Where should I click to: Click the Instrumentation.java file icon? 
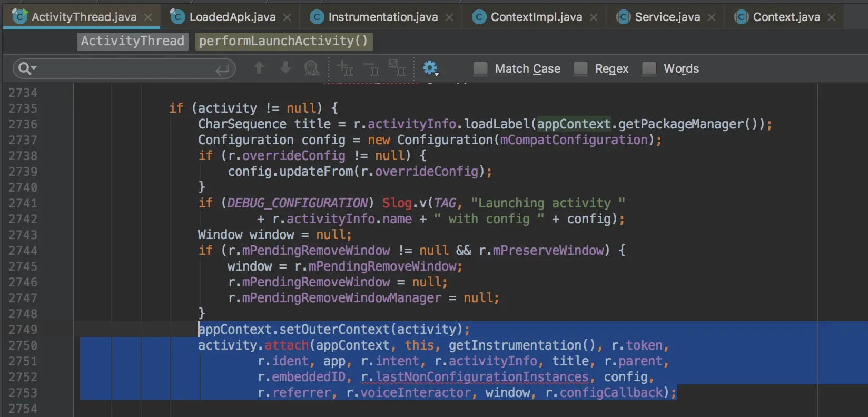[317, 17]
